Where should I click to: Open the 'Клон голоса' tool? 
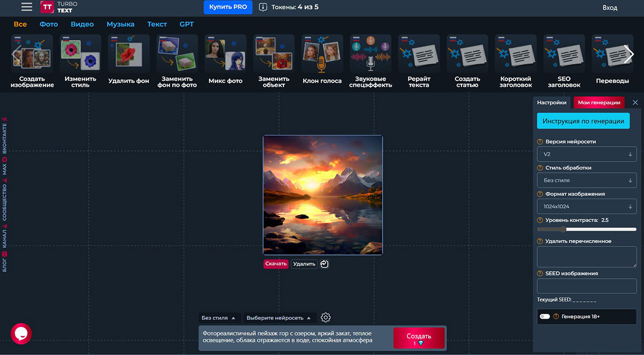tap(322, 54)
